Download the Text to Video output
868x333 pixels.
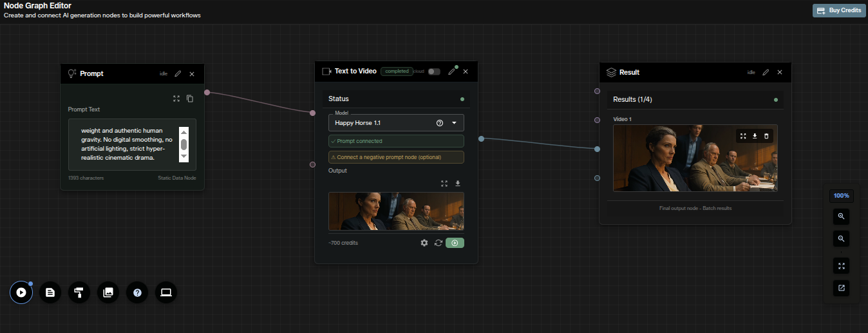click(458, 184)
